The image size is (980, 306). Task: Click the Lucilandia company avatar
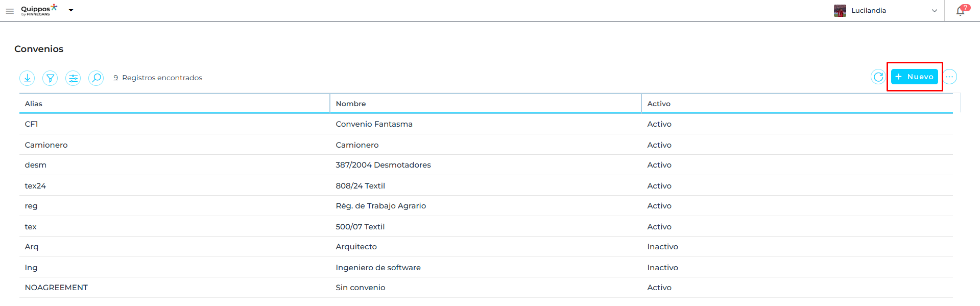[x=840, y=11]
